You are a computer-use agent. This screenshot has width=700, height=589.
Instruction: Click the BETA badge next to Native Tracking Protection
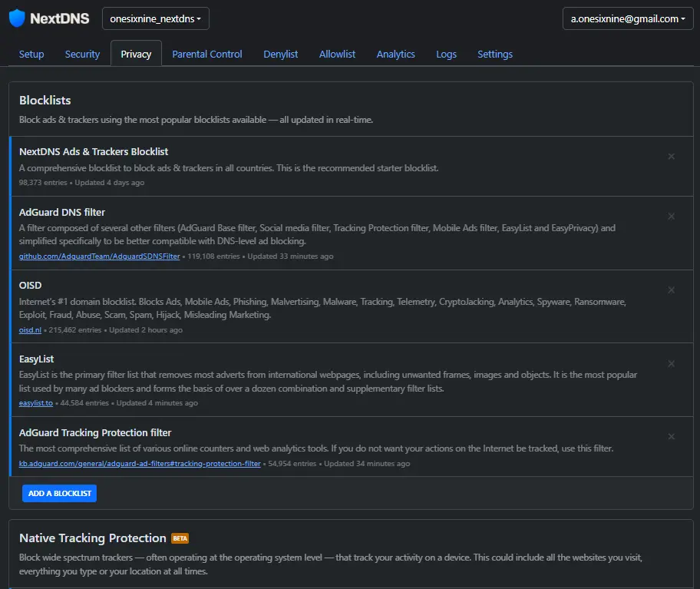[180, 538]
